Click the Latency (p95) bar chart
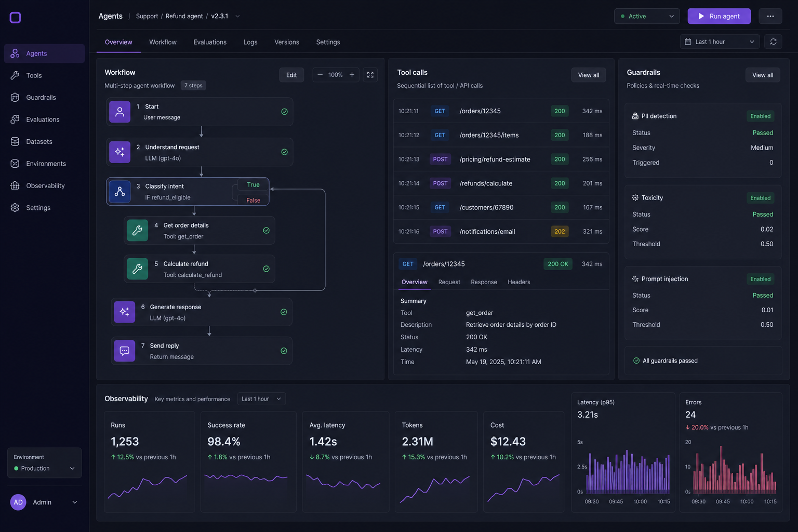The width and height of the screenshot is (798, 532). 628,472
